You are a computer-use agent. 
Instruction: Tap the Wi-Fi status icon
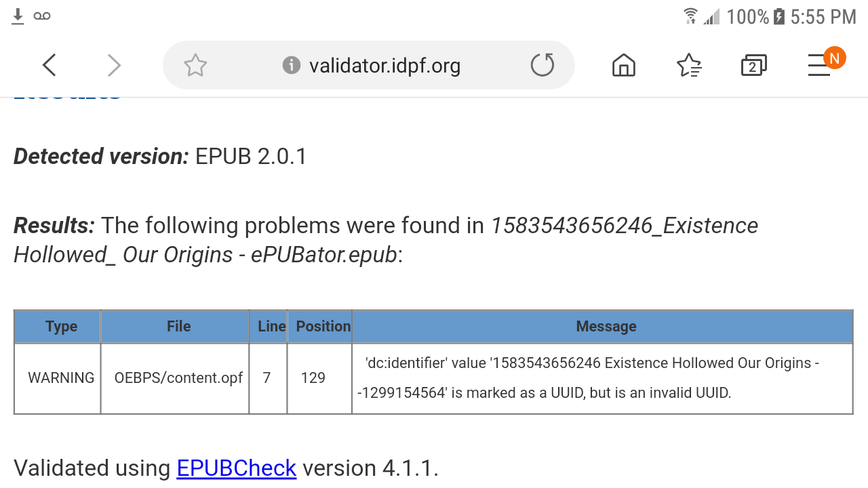click(x=690, y=16)
